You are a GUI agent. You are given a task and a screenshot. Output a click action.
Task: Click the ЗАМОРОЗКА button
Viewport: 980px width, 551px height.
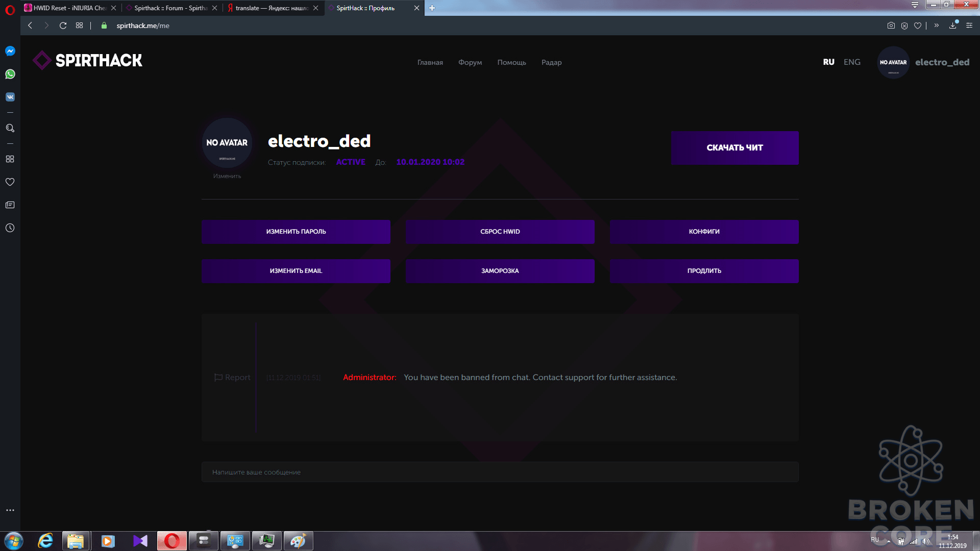(x=500, y=271)
